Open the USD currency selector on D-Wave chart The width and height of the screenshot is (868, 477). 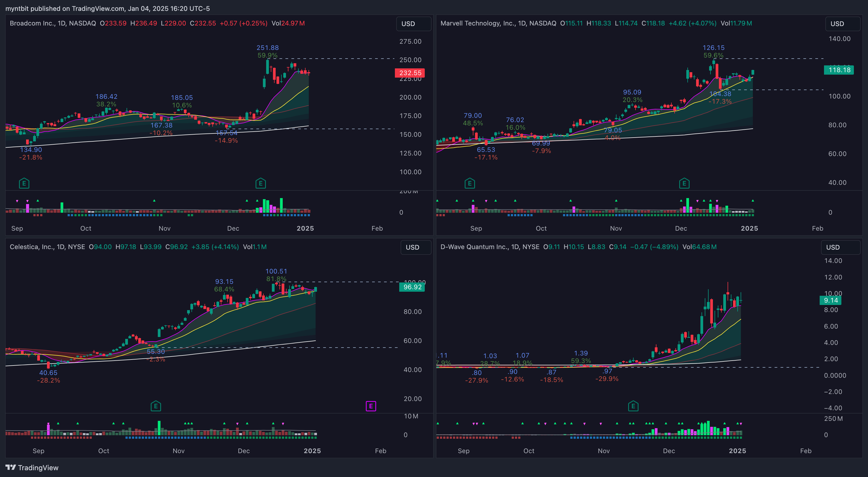point(840,247)
